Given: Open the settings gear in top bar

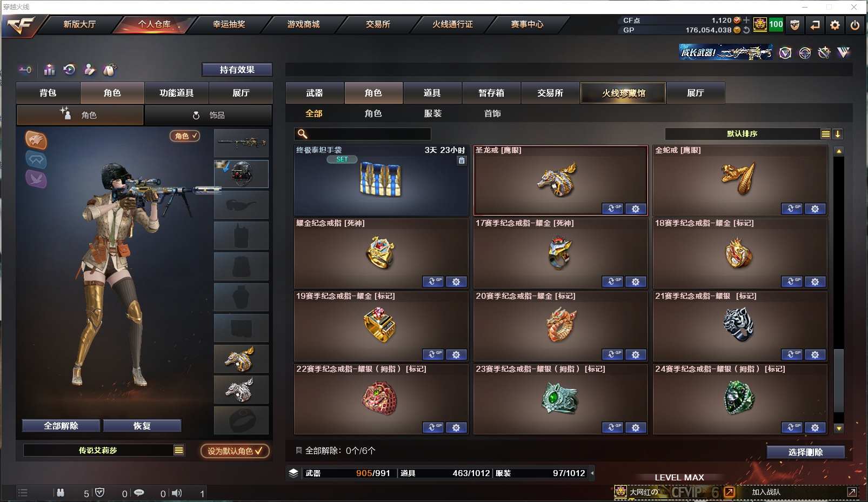Looking at the screenshot, I should (835, 25).
